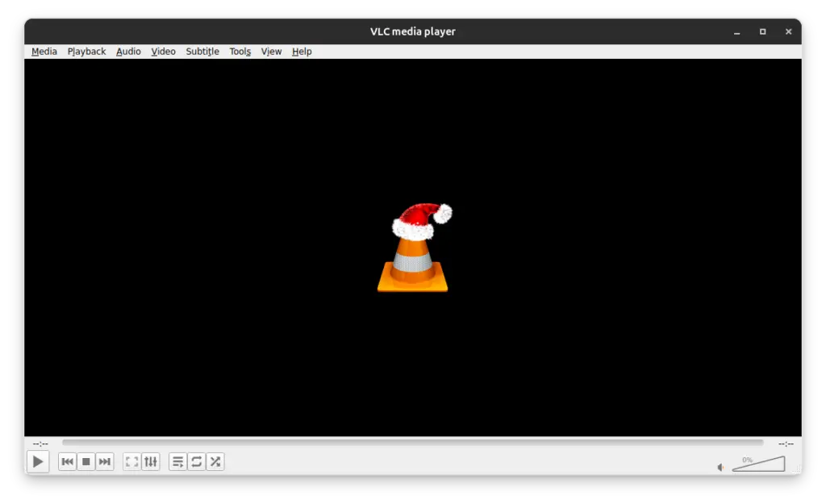Image resolution: width=826 pixels, height=504 pixels.
Task: Open the View menu
Action: click(x=271, y=51)
